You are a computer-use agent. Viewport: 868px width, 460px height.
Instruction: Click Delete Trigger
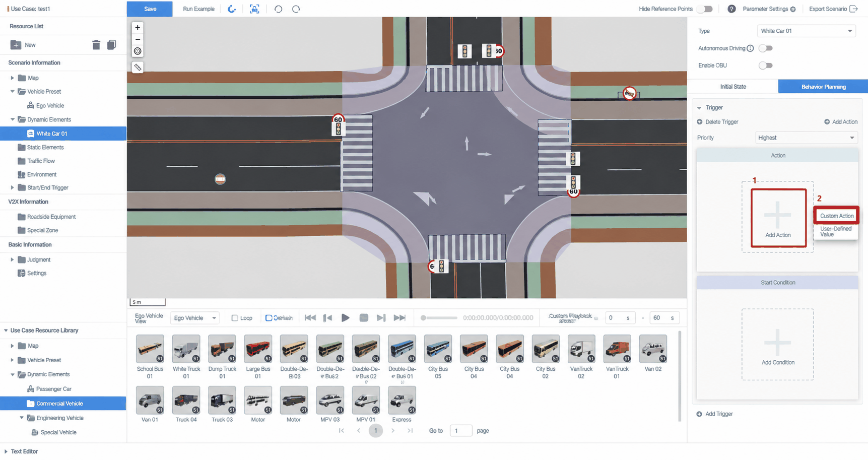[x=717, y=122]
